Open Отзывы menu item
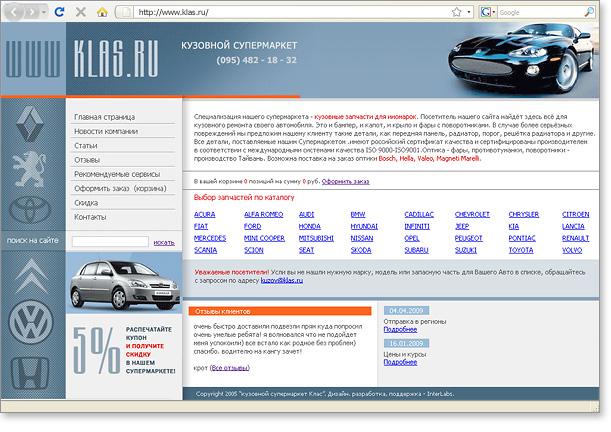The image size is (611, 432). click(x=87, y=160)
